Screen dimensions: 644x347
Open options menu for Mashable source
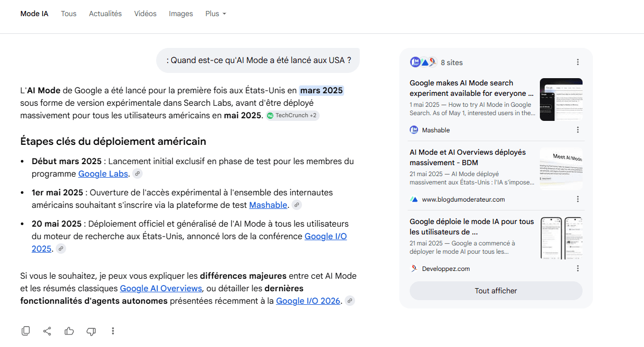[578, 130]
